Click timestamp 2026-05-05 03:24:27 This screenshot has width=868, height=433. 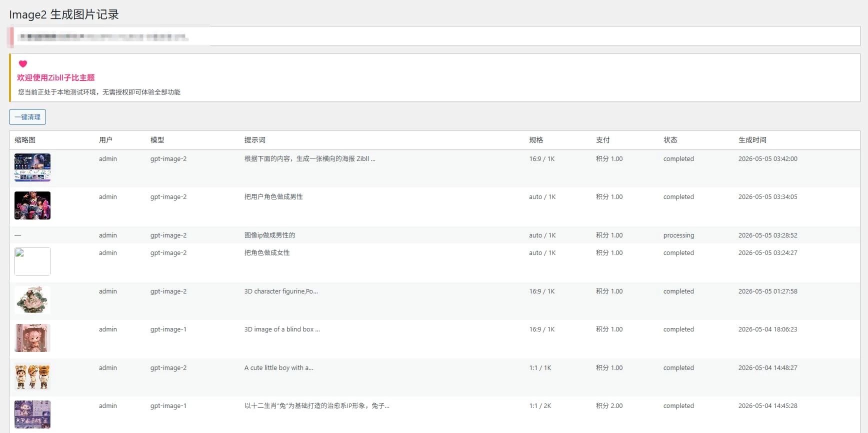768,252
